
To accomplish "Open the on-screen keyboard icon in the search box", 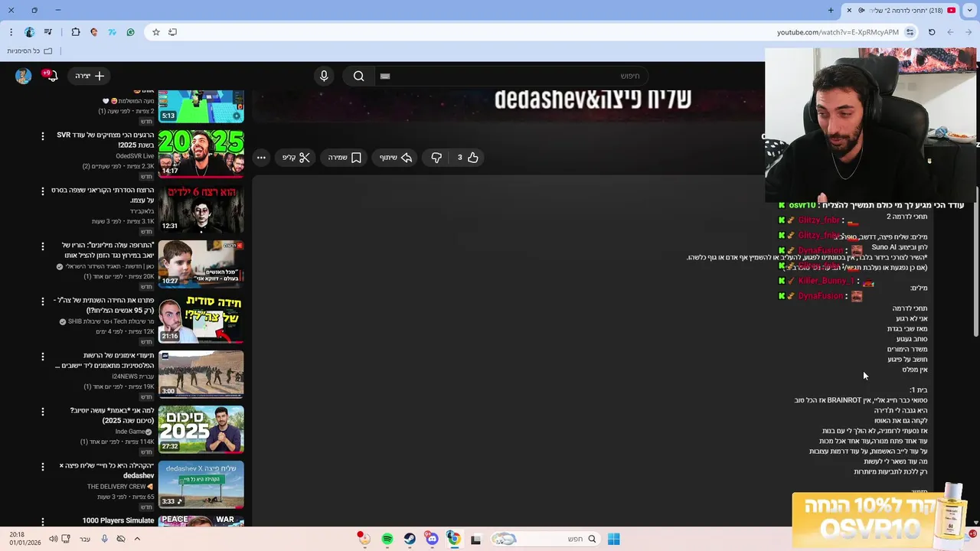I will (385, 76).
